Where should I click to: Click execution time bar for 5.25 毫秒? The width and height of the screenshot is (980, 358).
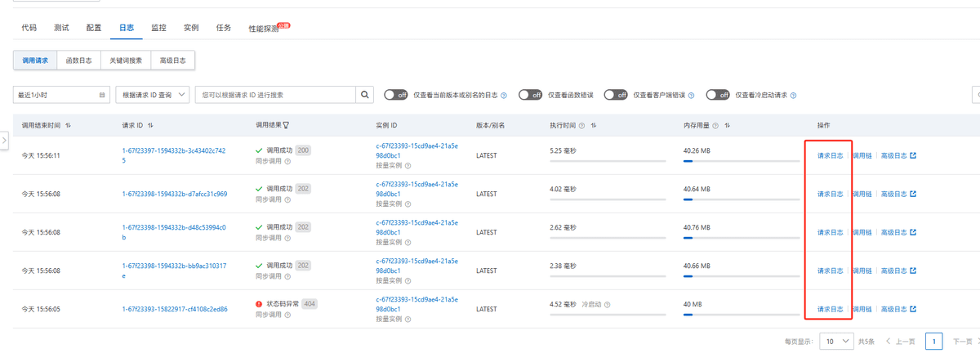click(x=608, y=161)
